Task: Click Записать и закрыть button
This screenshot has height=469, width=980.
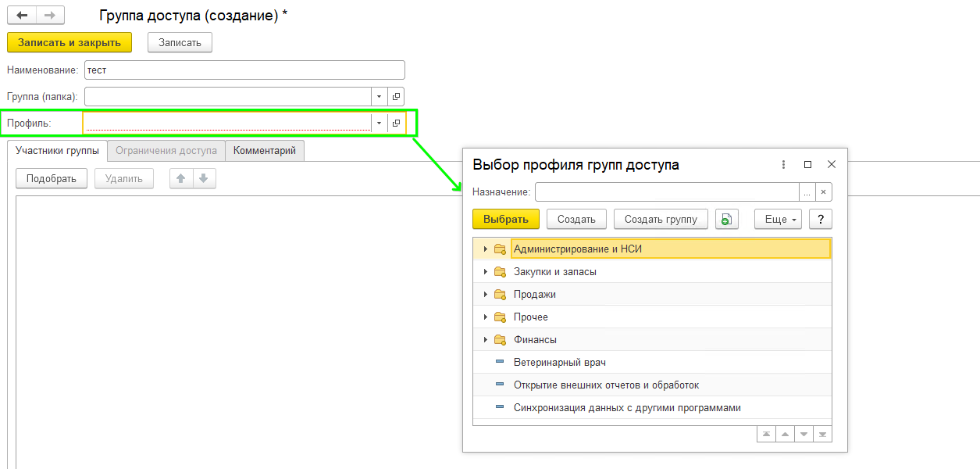Action: click(x=69, y=42)
